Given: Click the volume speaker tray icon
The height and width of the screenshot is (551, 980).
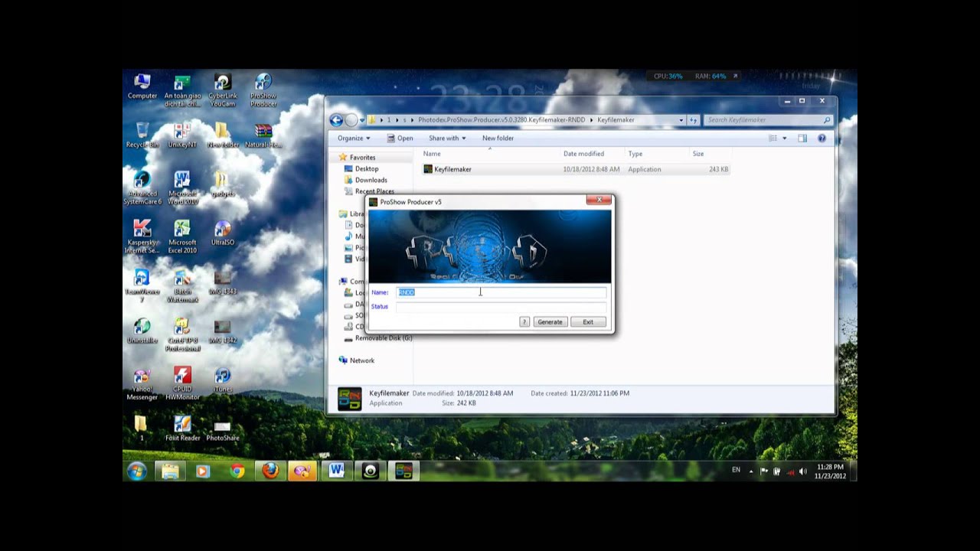Looking at the screenshot, I should click(802, 471).
